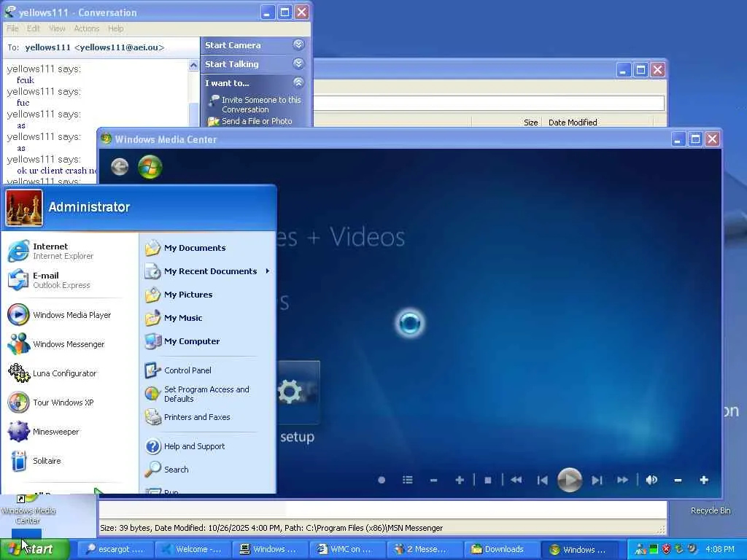Click the red security shield tray icon
This screenshot has width=747, height=560.
(666, 549)
